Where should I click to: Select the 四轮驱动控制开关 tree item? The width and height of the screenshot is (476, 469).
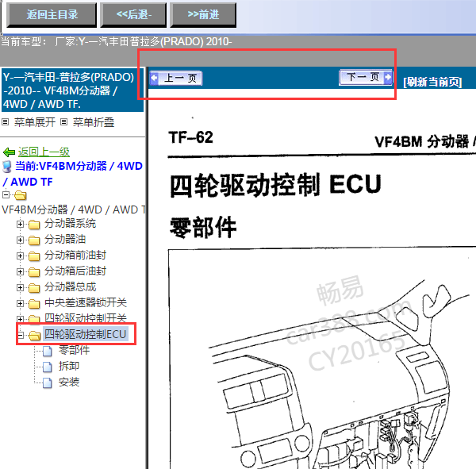point(86,317)
